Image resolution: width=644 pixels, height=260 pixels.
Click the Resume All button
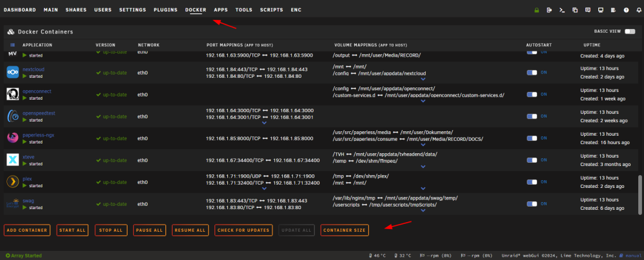(x=190, y=230)
